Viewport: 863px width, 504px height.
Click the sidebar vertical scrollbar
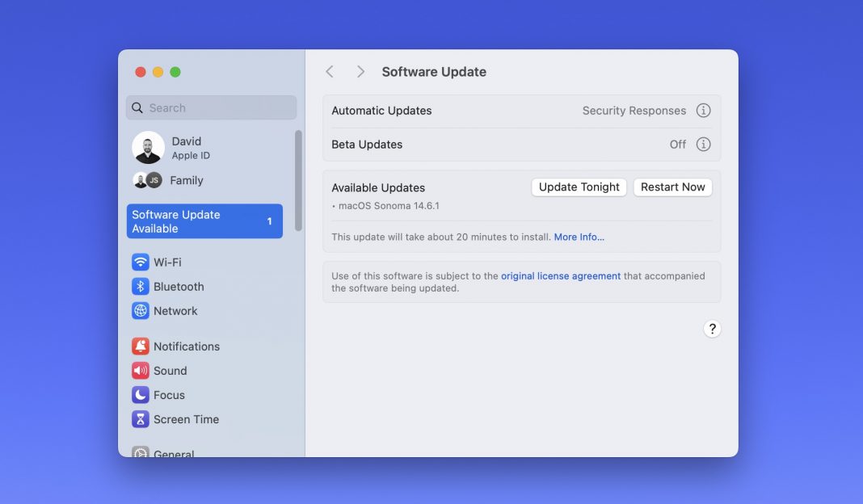(x=298, y=180)
